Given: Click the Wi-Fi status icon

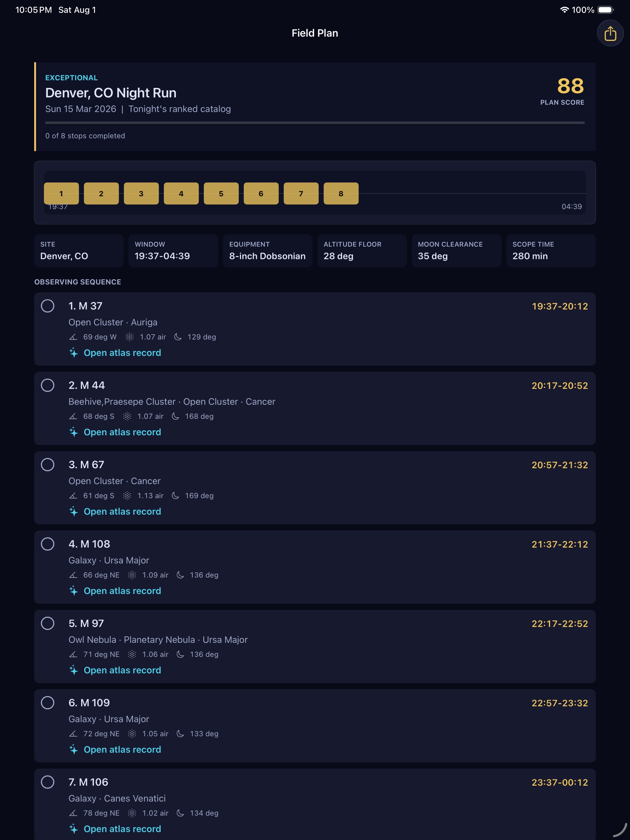Looking at the screenshot, I should click(x=564, y=10).
